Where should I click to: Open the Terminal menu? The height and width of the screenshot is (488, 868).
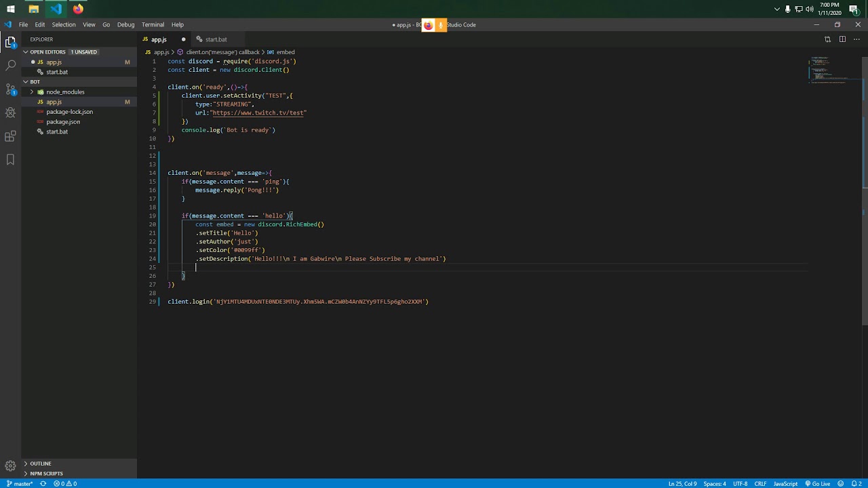coord(153,24)
